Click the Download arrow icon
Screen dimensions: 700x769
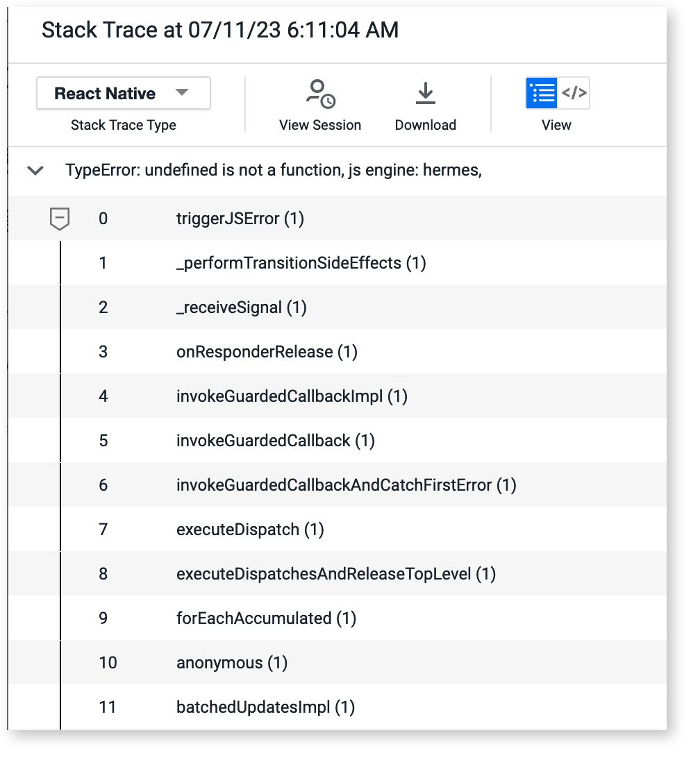coord(425,93)
